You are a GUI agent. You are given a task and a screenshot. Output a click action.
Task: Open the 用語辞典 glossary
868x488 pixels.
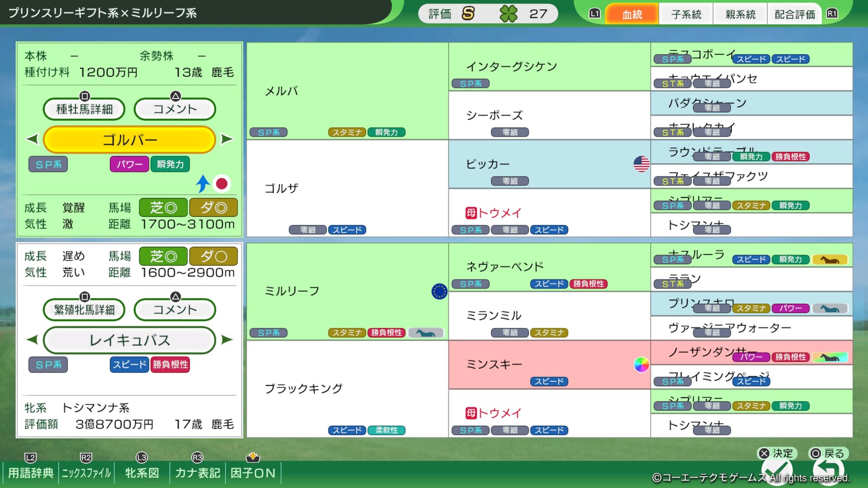30,472
